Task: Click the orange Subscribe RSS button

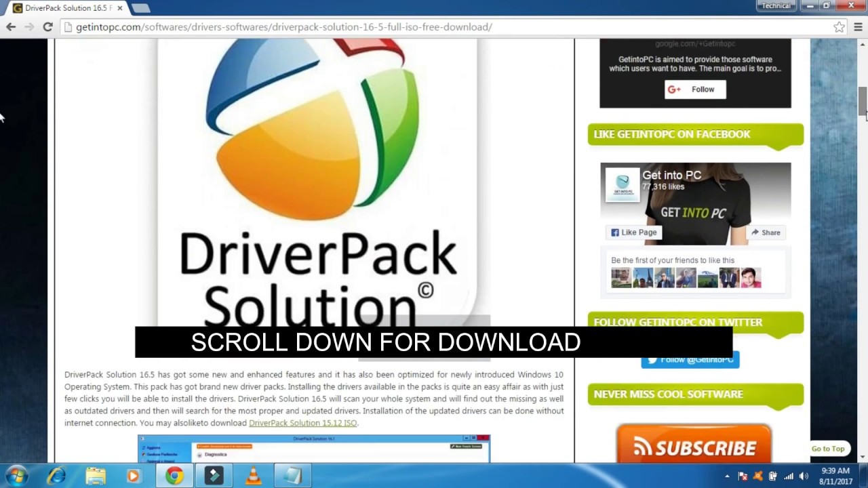Action: 694,445
